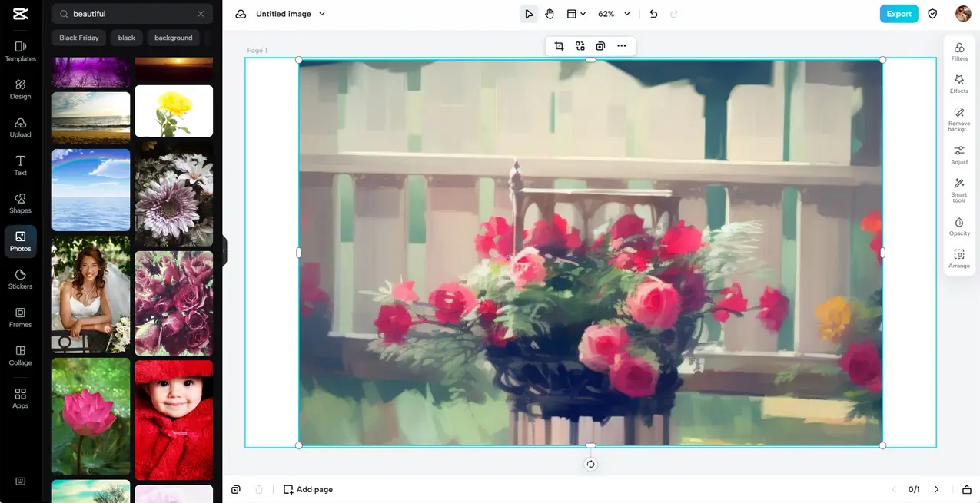Open more options in floating toolbar
Image resolution: width=980 pixels, height=503 pixels.
pyautogui.click(x=621, y=46)
